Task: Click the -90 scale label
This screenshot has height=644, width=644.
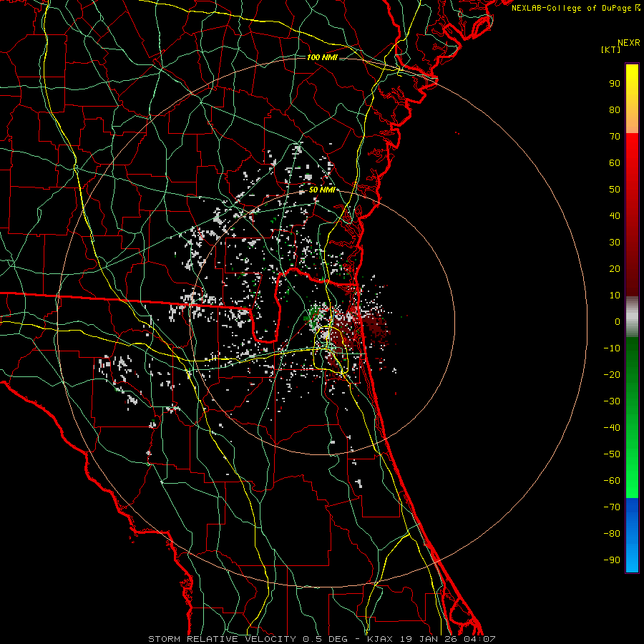Action: (612, 560)
